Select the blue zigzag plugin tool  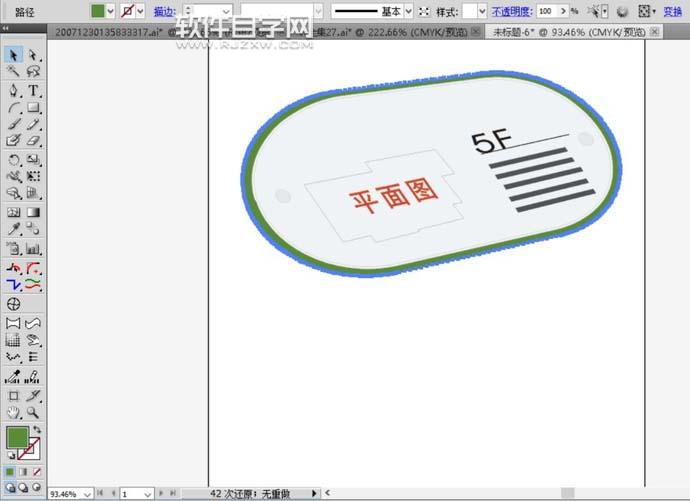click(x=13, y=285)
